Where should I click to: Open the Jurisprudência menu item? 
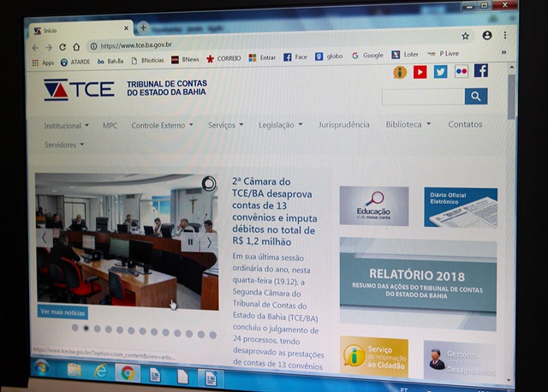[344, 125]
